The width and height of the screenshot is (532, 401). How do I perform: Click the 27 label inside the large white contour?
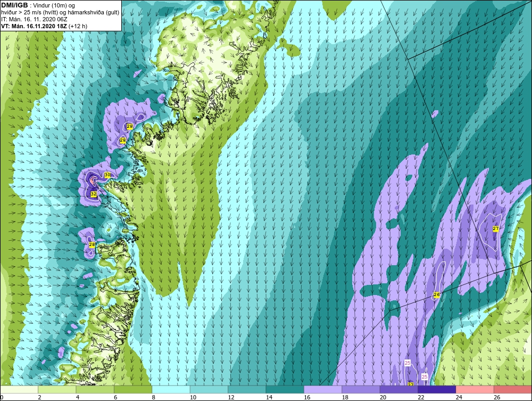(x=496, y=229)
